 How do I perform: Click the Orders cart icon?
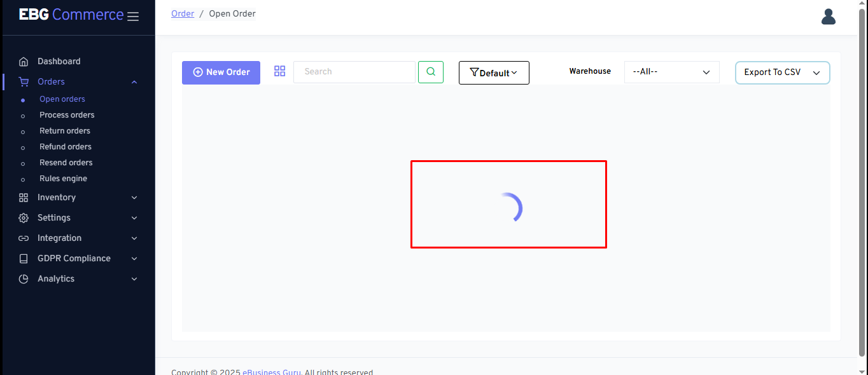[x=24, y=82]
